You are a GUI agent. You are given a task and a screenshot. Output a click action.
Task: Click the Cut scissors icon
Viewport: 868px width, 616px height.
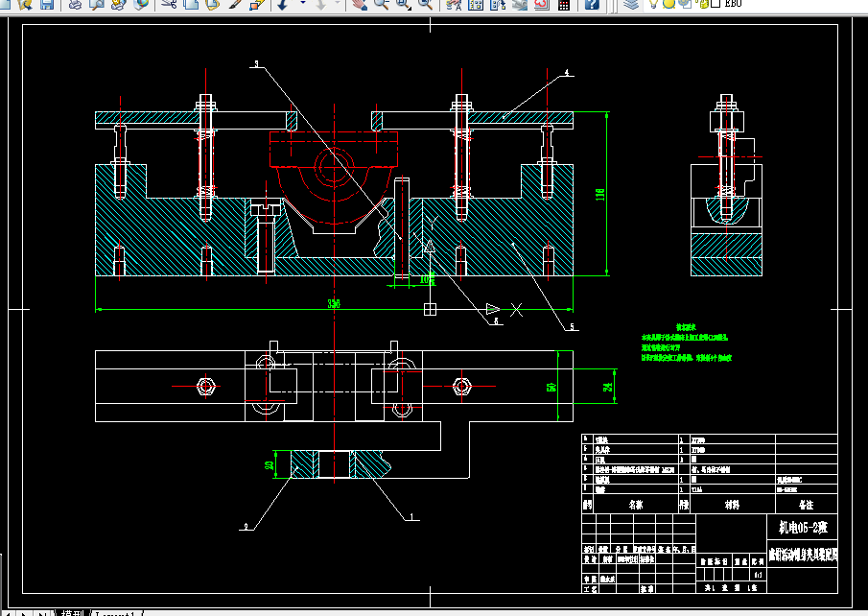(x=169, y=5)
